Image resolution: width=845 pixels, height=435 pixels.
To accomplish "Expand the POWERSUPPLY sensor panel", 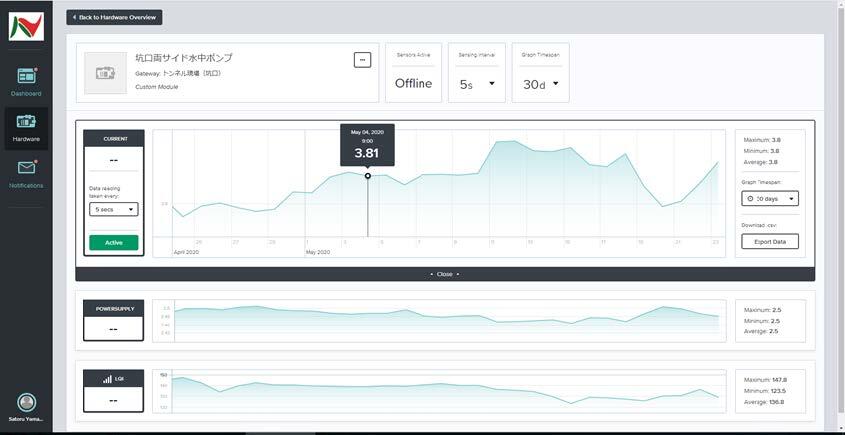I will coord(113,318).
